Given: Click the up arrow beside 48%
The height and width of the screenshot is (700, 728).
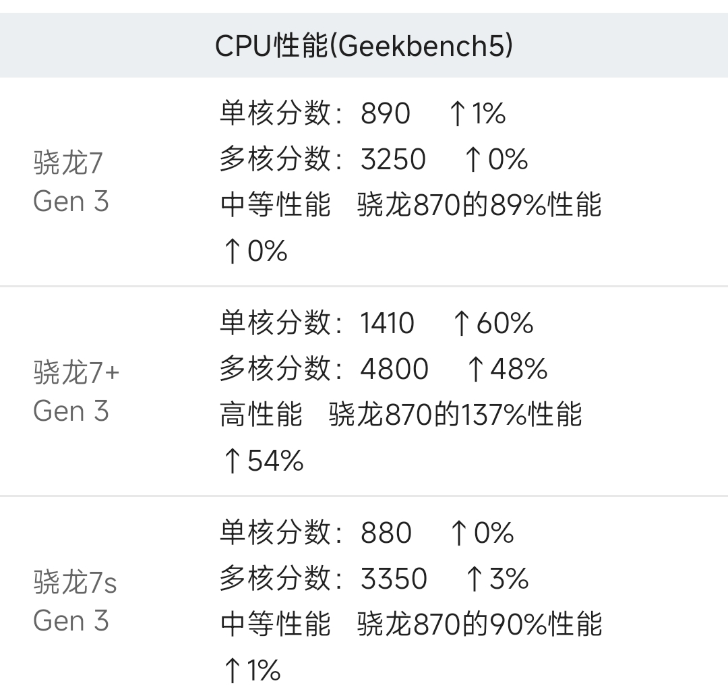Looking at the screenshot, I should click(x=476, y=369).
